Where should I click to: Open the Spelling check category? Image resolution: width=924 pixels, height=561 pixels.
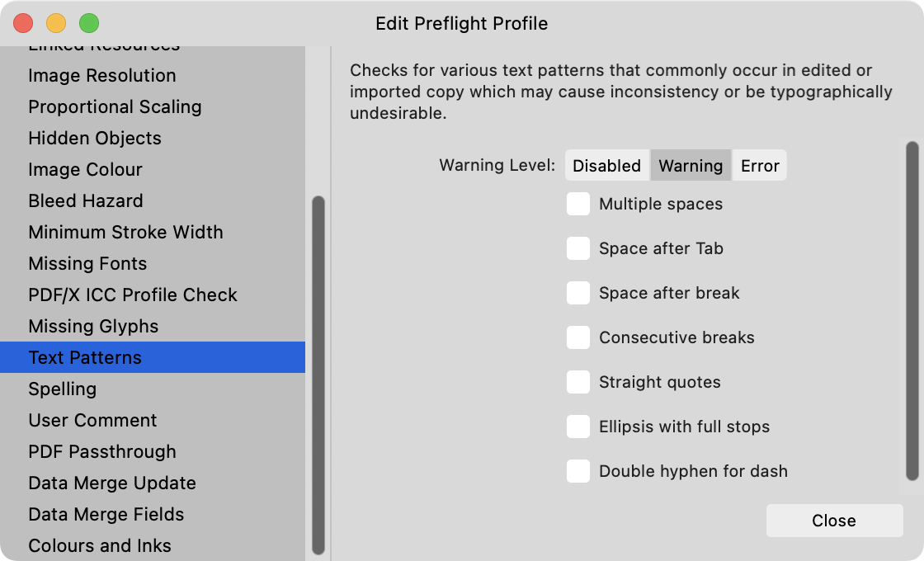(x=63, y=389)
